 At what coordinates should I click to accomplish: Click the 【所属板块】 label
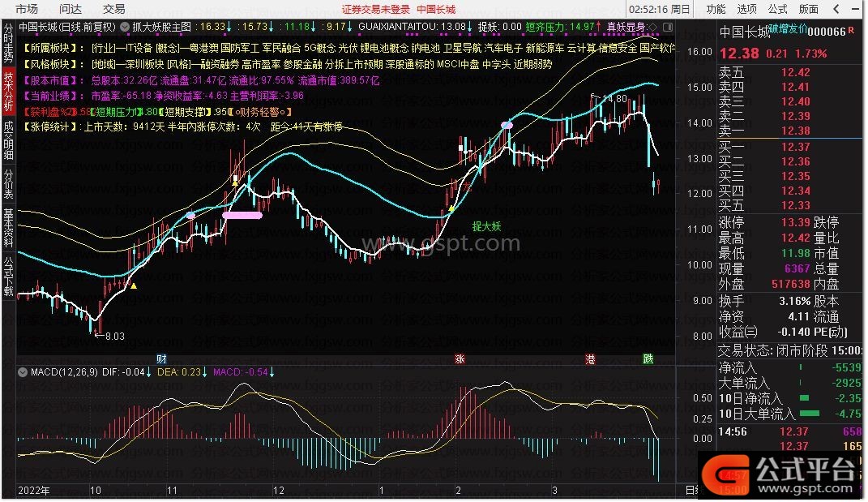[53, 48]
